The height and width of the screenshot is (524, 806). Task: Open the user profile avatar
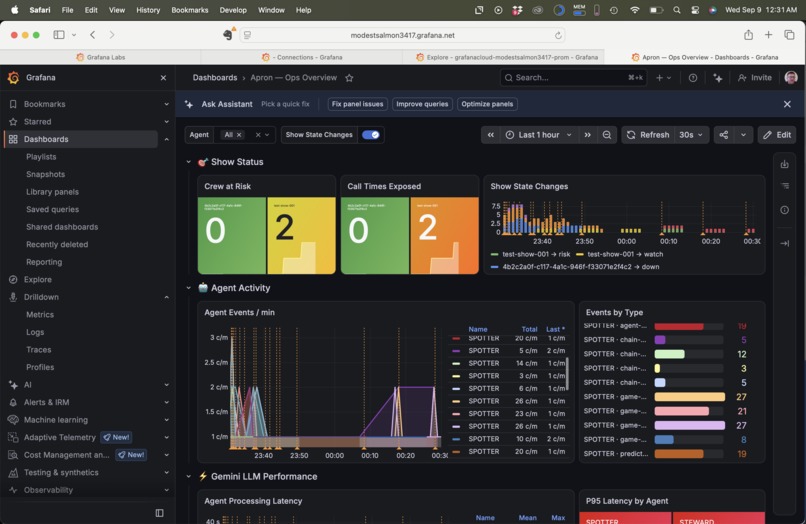tap(791, 78)
